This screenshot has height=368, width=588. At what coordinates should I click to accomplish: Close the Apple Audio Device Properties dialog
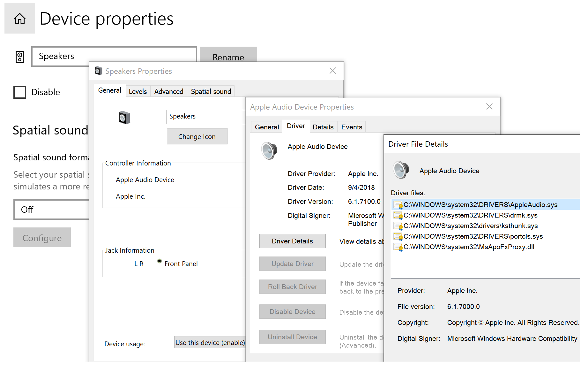click(489, 107)
